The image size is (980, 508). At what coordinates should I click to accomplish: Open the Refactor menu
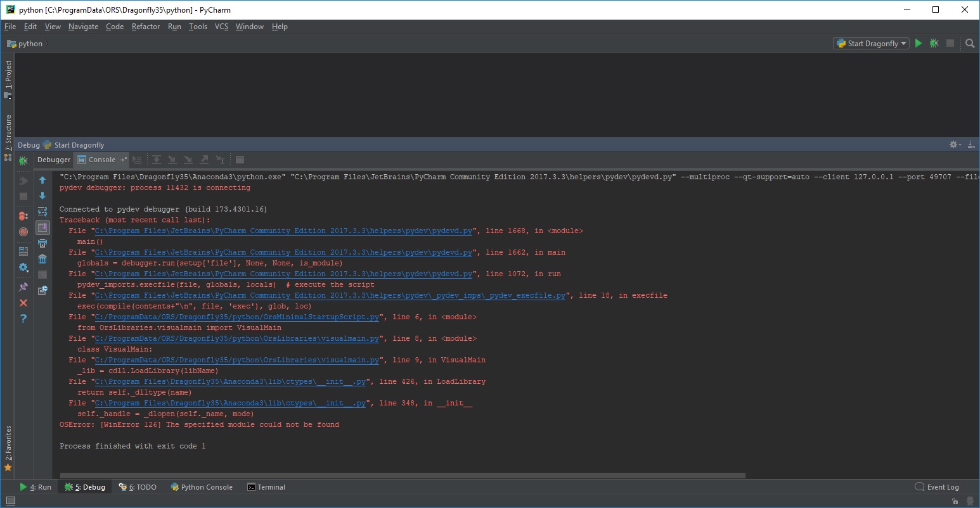pyautogui.click(x=145, y=27)
